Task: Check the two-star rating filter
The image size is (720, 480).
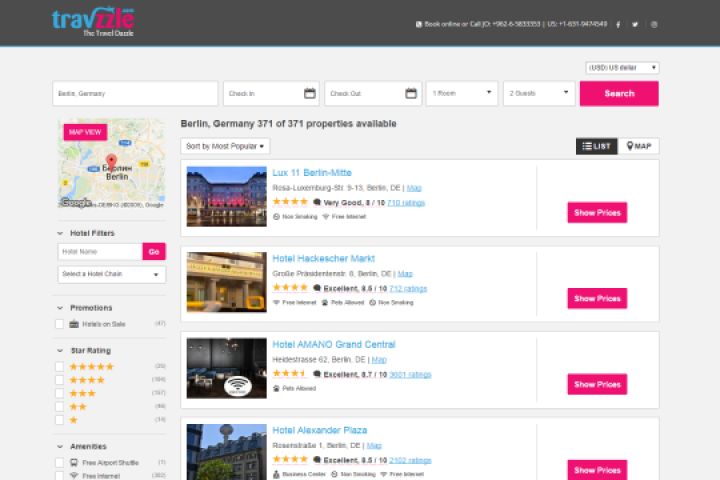Action: tap(59, 407)
